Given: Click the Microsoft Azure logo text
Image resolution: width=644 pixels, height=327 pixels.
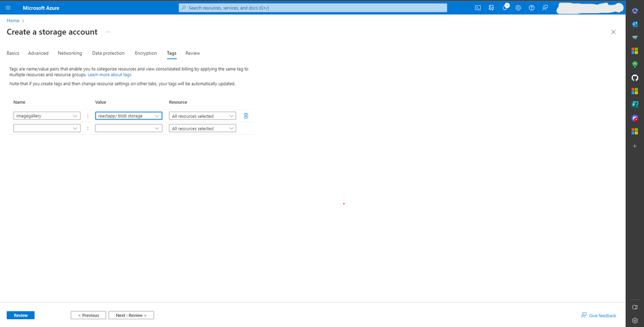Looking at the screenshot, I should [x=41, y=8].
